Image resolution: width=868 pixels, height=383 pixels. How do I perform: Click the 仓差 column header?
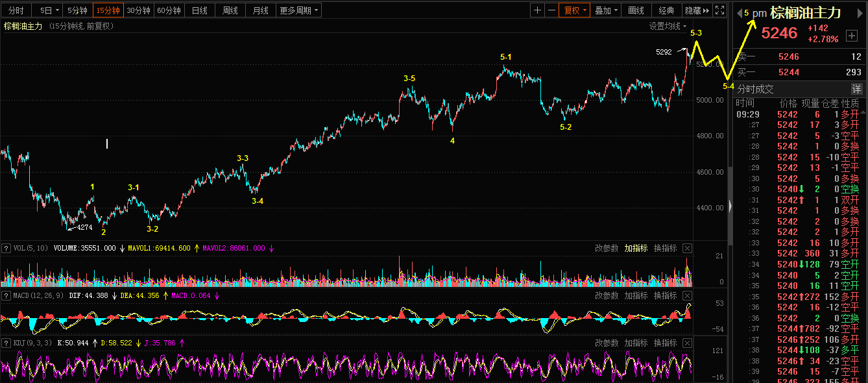(830, 103)
